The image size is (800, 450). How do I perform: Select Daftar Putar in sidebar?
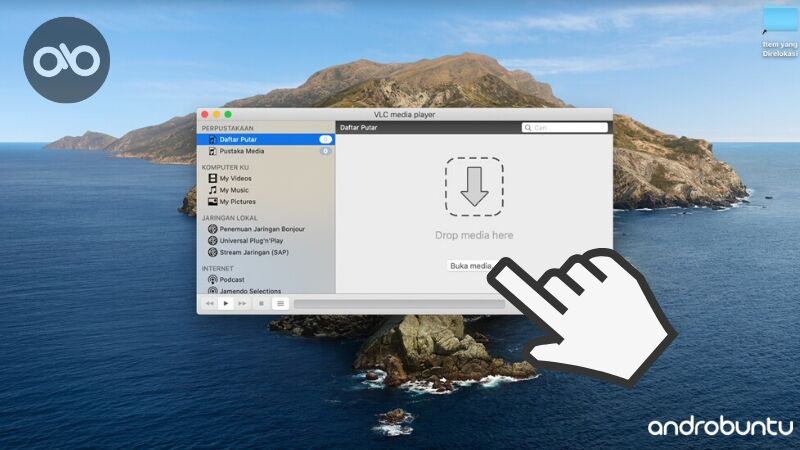coord(266,139)
